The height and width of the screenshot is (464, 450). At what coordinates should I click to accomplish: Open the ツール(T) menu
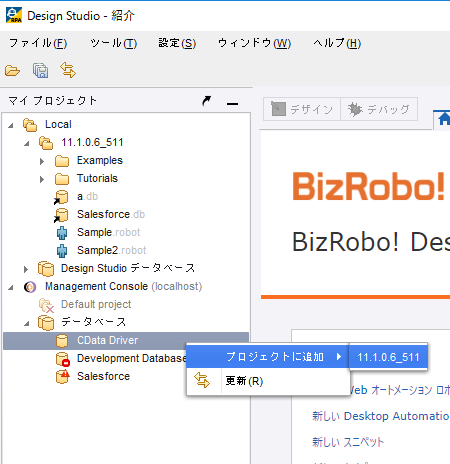pyautogui.click(x=113, y=43)
